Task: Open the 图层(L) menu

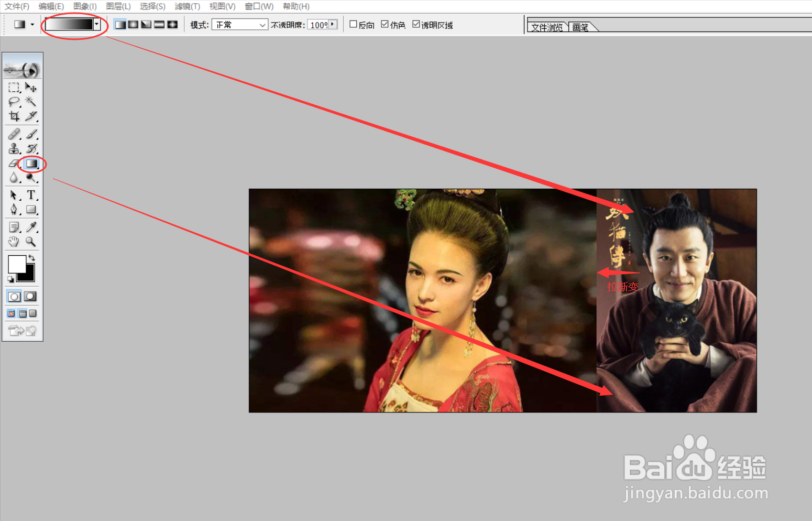Action: 118,6
